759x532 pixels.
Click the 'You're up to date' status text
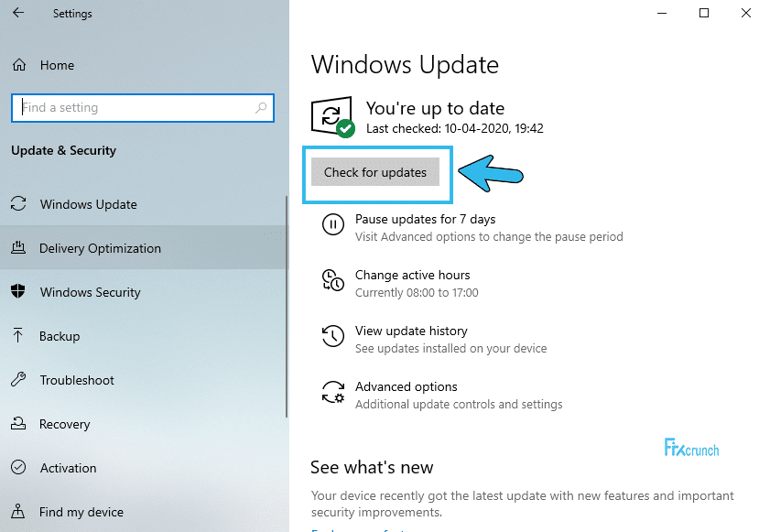click(435, 108)
